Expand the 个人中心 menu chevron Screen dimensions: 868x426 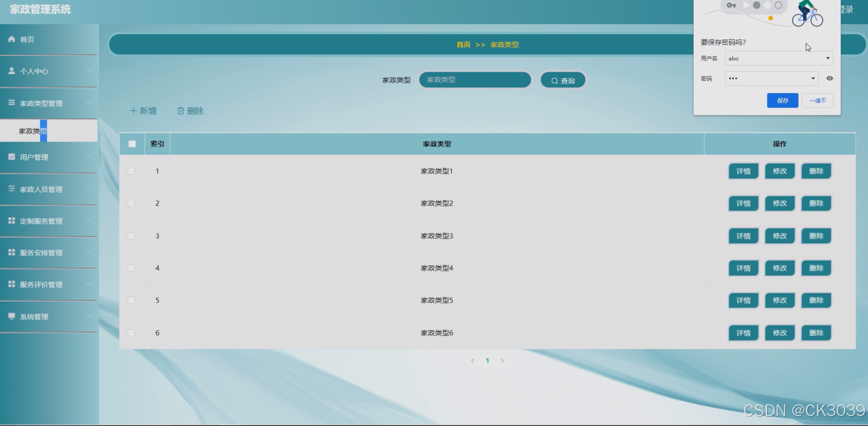click(x=89, y=72)
